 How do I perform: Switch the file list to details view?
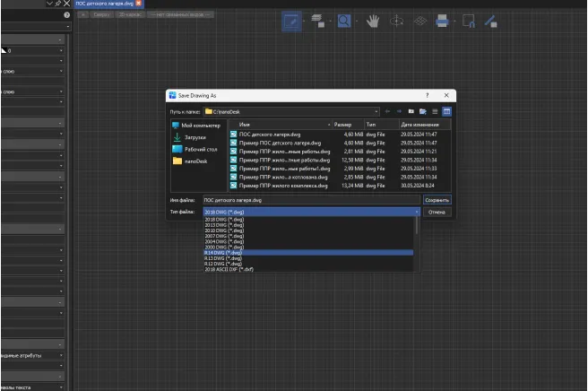tap(445, 111)
